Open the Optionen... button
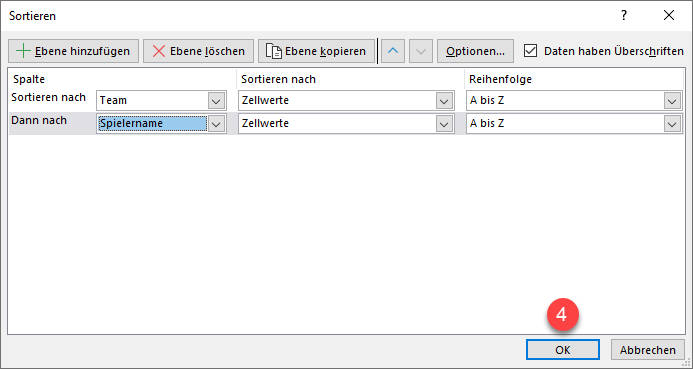693x369 pixels. click(475, 51)
